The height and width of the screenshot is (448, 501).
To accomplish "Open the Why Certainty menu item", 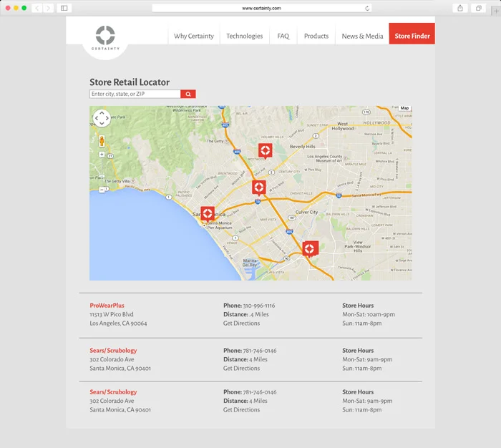I will (194, 36).
